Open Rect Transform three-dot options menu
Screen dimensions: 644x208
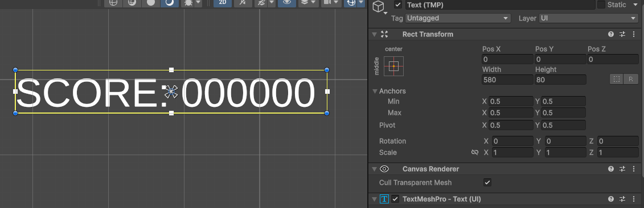(x=634, y=35)
